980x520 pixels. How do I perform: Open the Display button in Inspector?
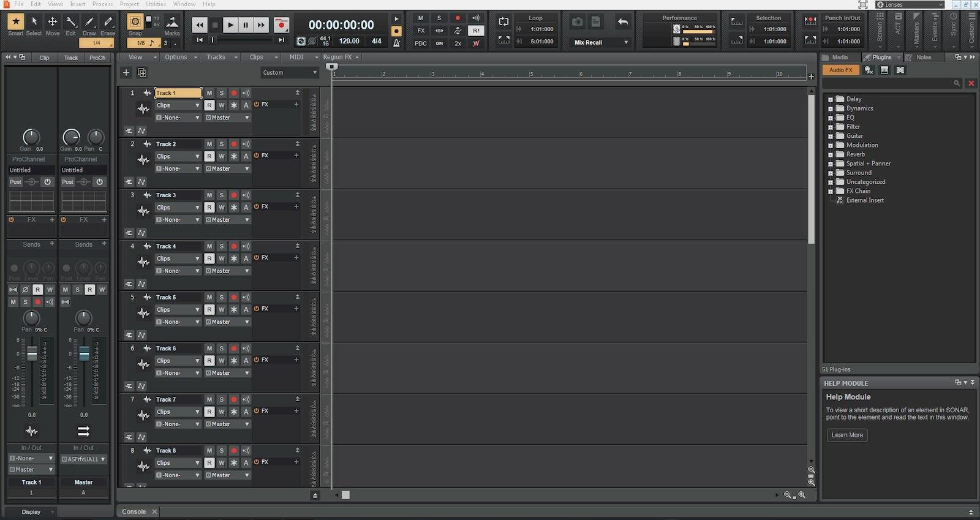(31, 512)
